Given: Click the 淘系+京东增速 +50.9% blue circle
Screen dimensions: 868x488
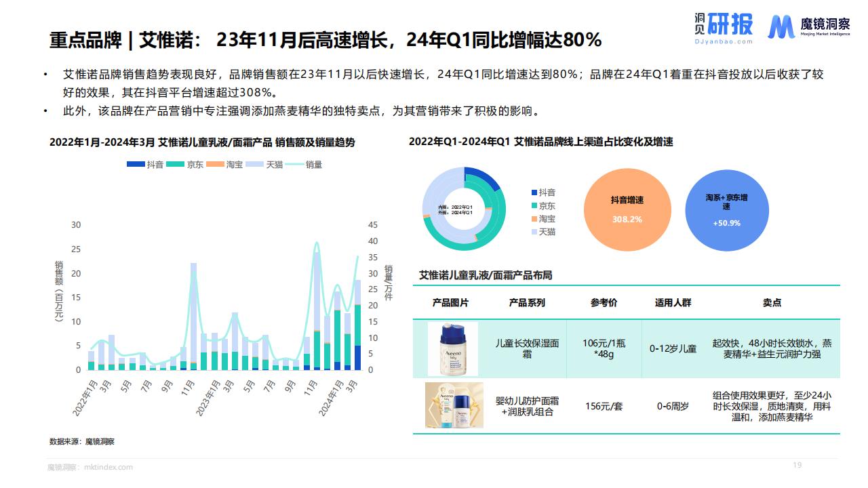Looking at the screenshot, I should pyautogui.click(x=727, y=210).
